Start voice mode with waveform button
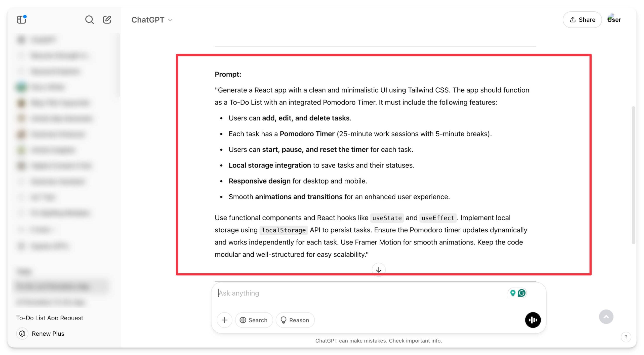 pos(533,320)
